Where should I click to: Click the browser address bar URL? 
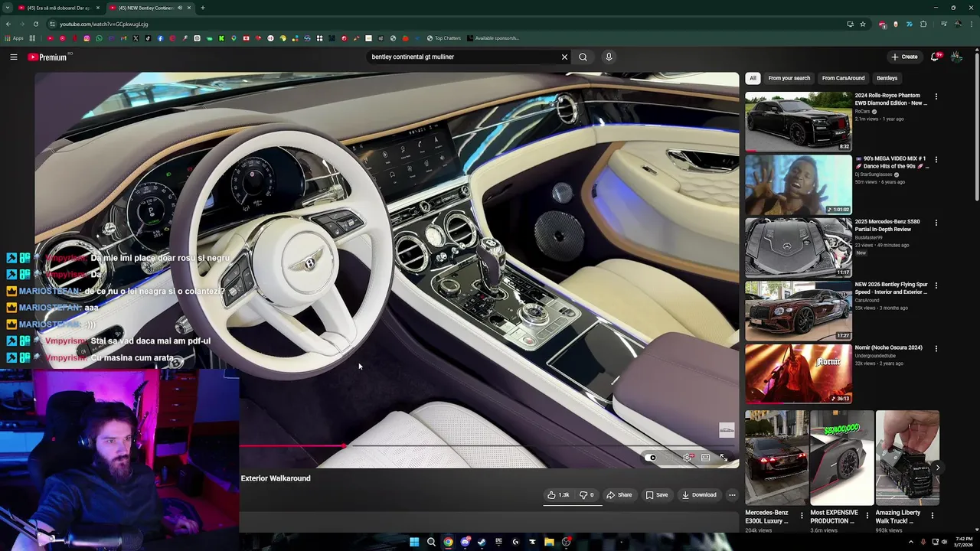click(x=103, y=24)
